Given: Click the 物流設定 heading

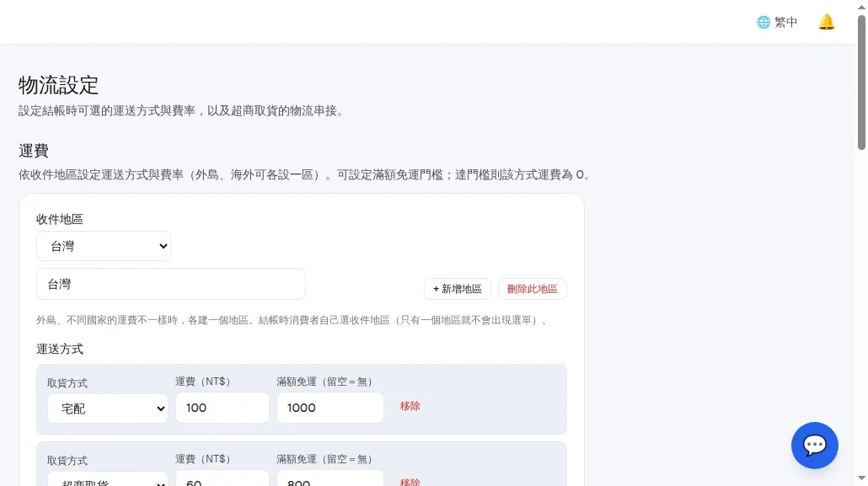Looking at the screenshot, I should coord(58,85).
